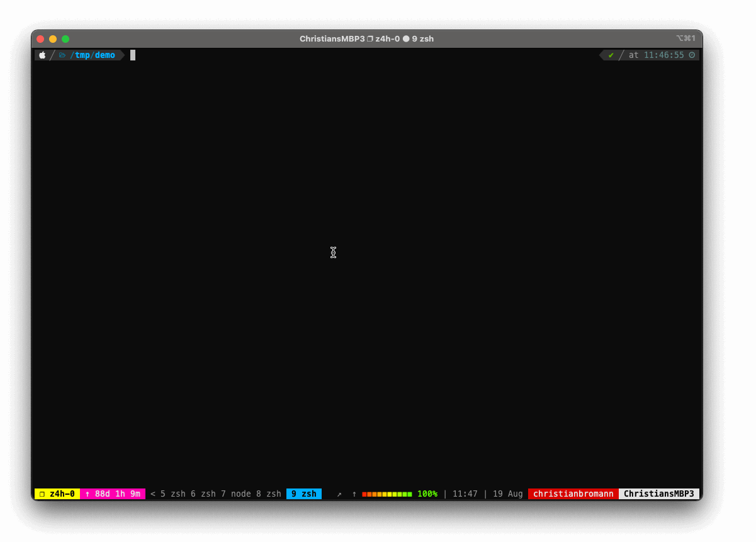Select the active 9 zsh tmux window

click(304, 494)
